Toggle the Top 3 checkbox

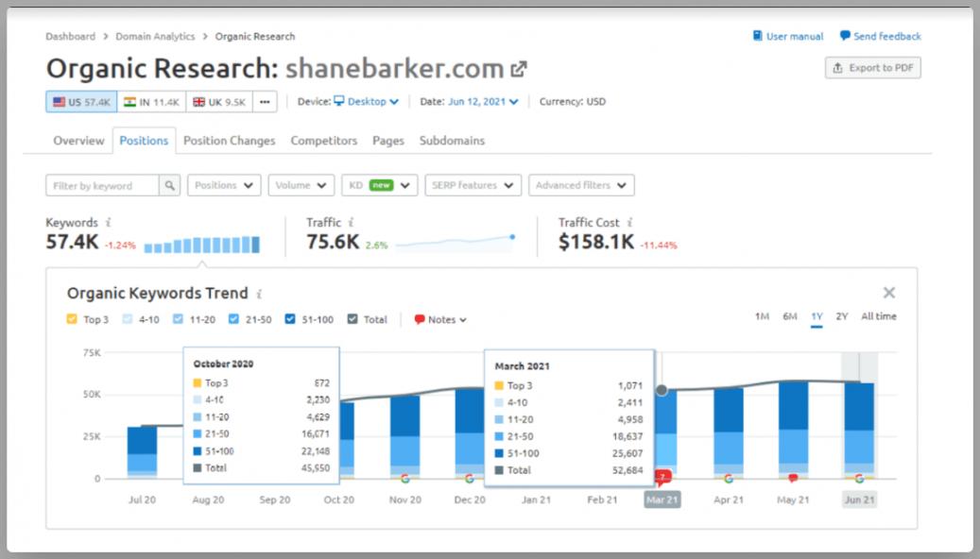coord(72,319)
